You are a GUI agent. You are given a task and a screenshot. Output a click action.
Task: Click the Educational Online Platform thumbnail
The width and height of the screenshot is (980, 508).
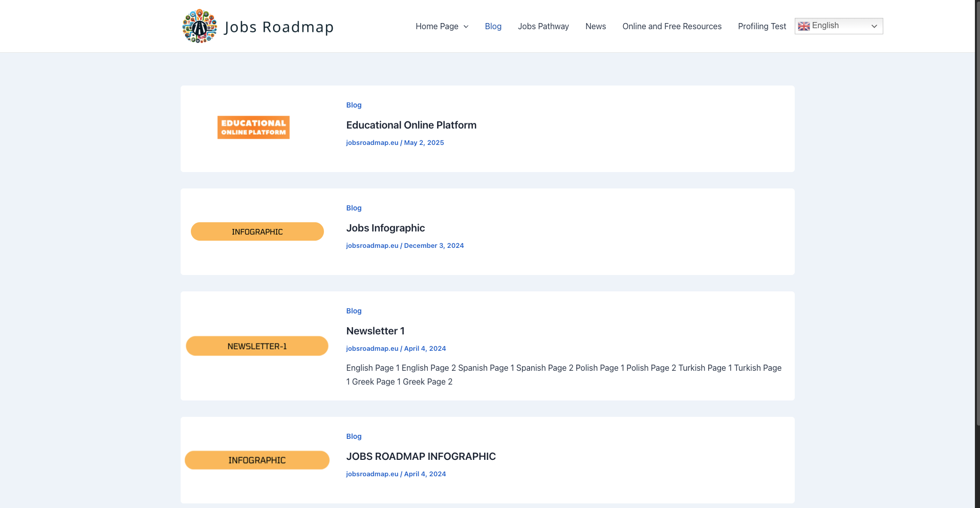(253, 127)
